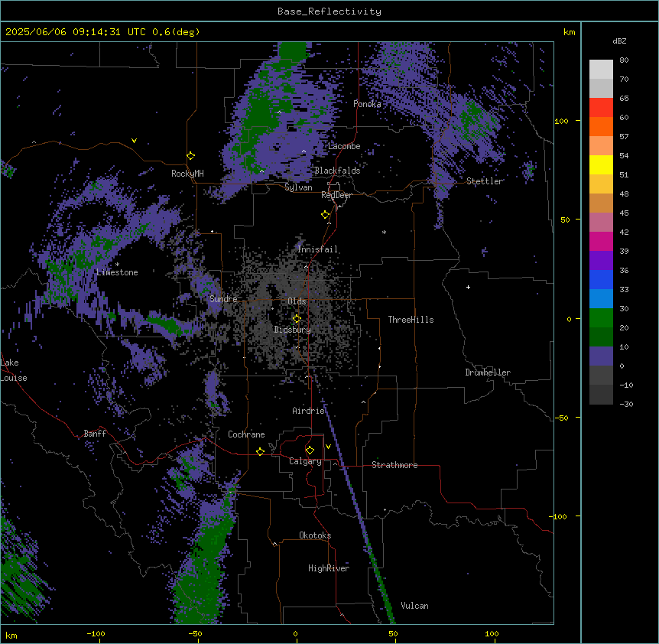The image size is (659, 644).
Task: Select the dark orange 57-60 dBZ swatch
Action: (x=601, y=126)
